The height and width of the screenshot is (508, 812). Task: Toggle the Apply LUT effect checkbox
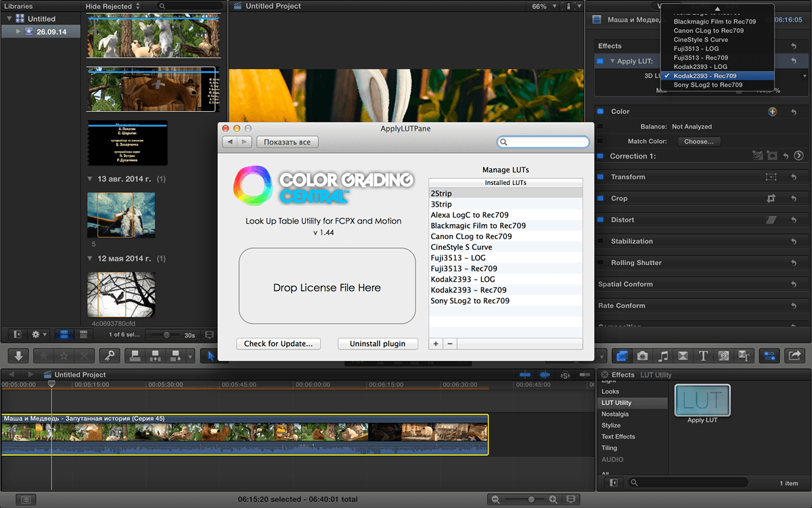tap(600, 61)
